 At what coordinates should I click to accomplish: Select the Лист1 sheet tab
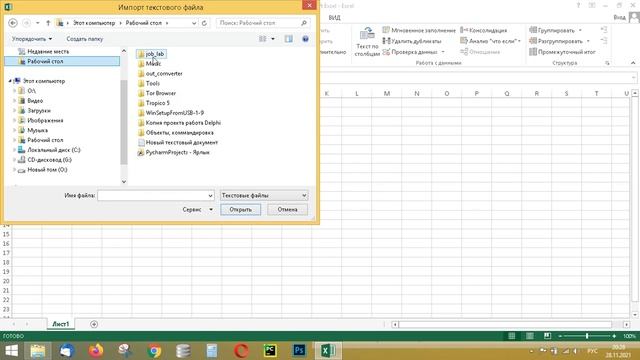coord(60,324)
